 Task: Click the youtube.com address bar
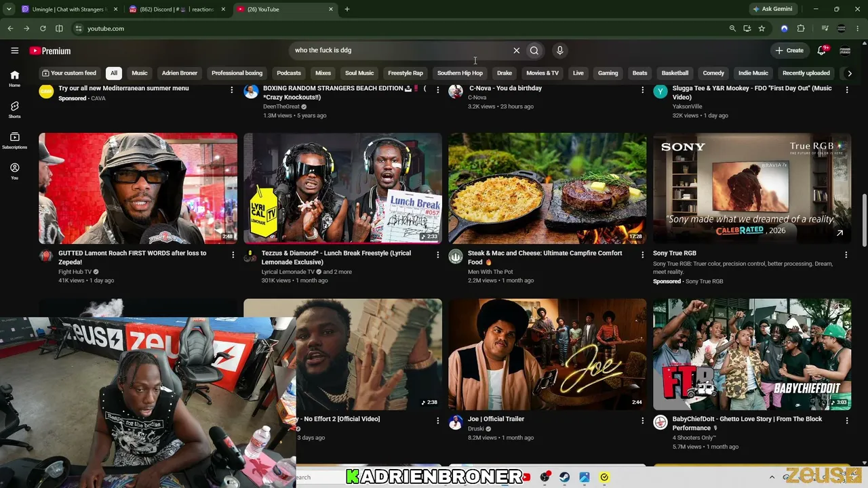407,28
